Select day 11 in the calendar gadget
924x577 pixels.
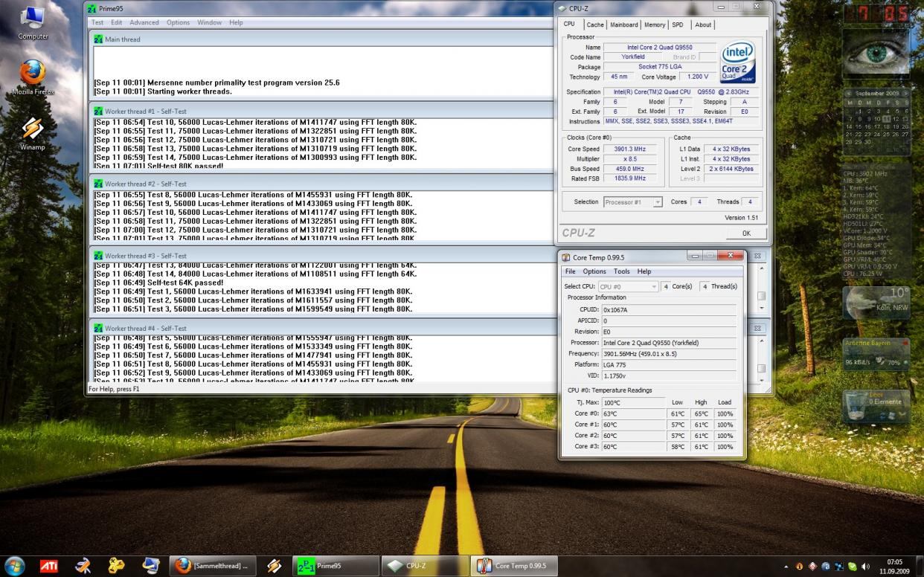coord(886,119)
